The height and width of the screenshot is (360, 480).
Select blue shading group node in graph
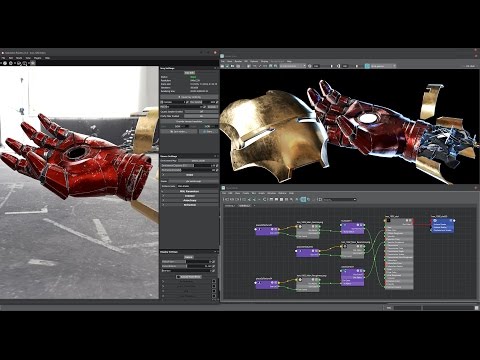pyautogui.click(x=443, y=225)
